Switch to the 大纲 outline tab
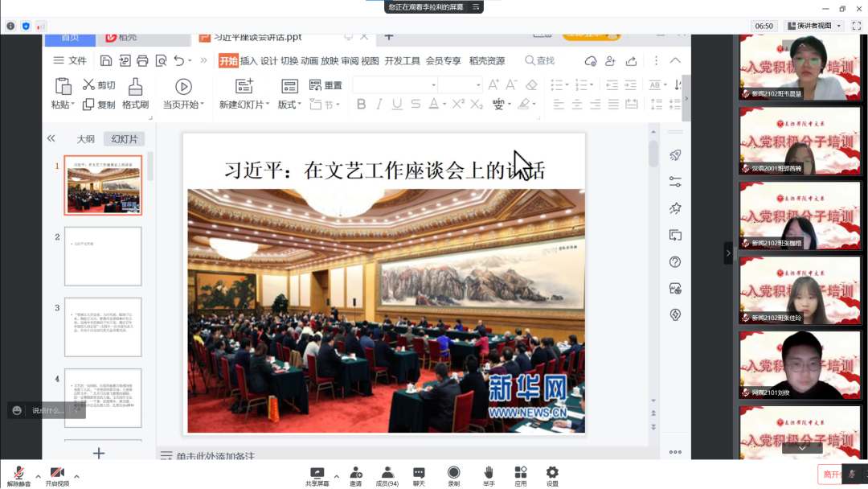Screen dimensions: 868x489 point(85,139)
